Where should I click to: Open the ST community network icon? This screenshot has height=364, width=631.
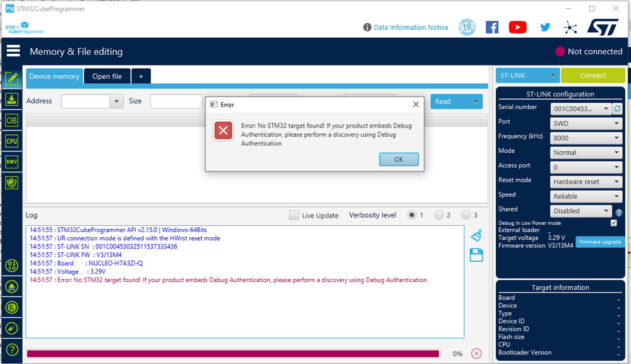tap(570, 27)
